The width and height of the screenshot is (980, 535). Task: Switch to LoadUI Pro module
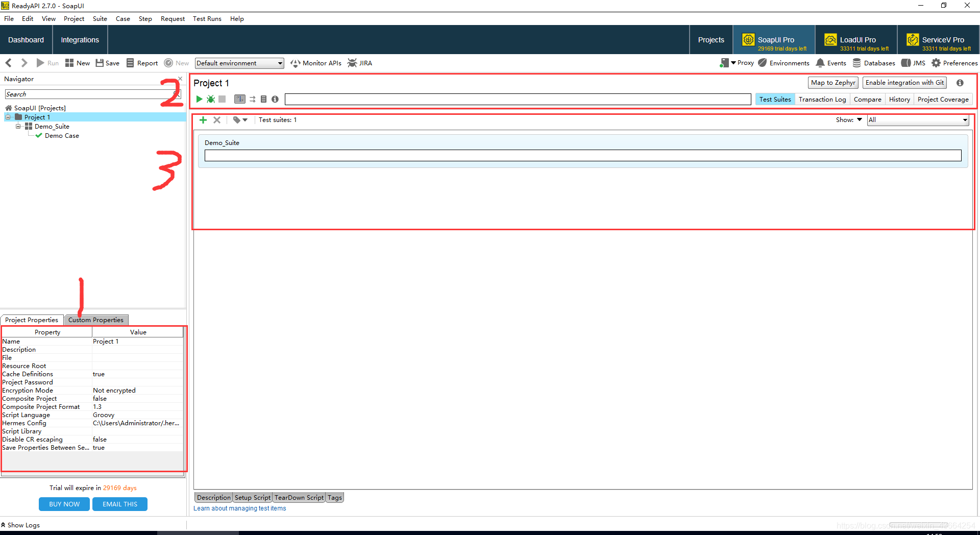click(x=856, y=40)
